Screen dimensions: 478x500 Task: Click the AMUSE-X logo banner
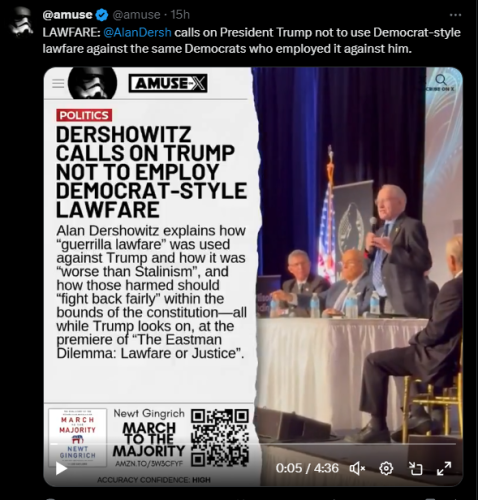click(x=168, y=83)
